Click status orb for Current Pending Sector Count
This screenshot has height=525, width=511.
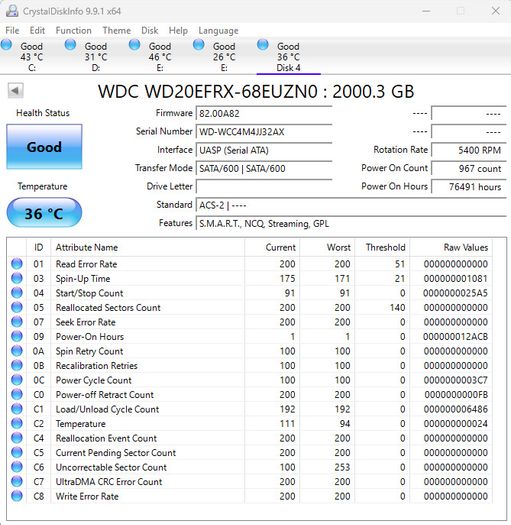pyautogui.click(x=17, y=452)
